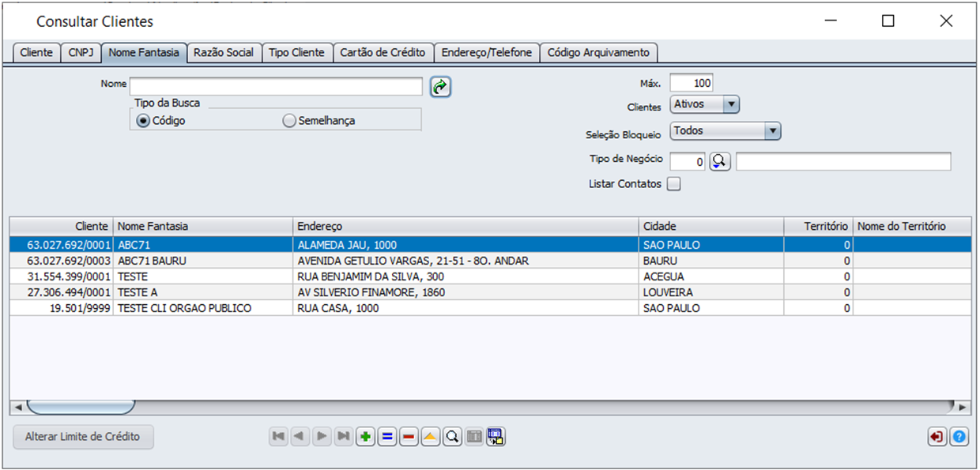Switch to the CNPJ tab
Viewport: 980px width, 470px height.
click(x=81, y=53)
